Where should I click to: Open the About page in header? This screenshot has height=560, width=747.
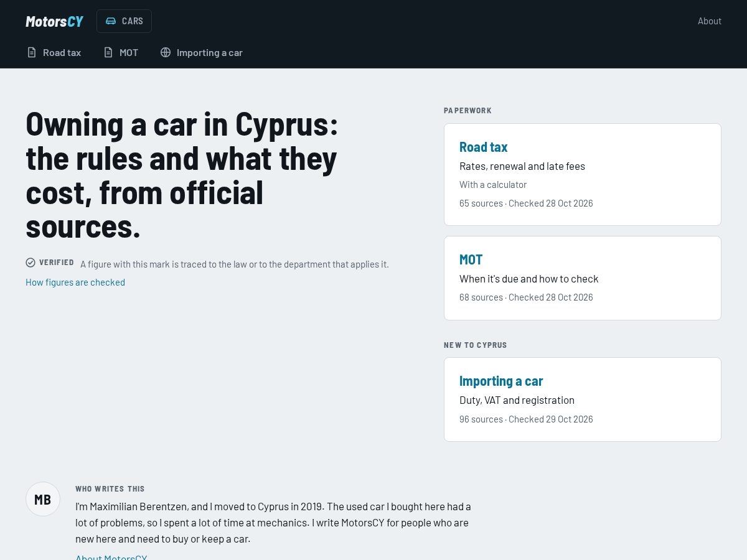(x=710, y=21)
